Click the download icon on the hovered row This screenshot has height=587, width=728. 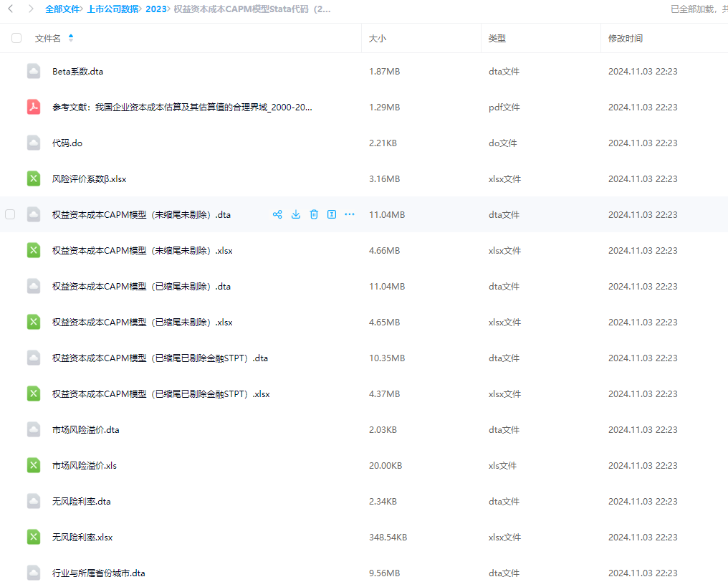pyautogui.click(x=296, y=214)
